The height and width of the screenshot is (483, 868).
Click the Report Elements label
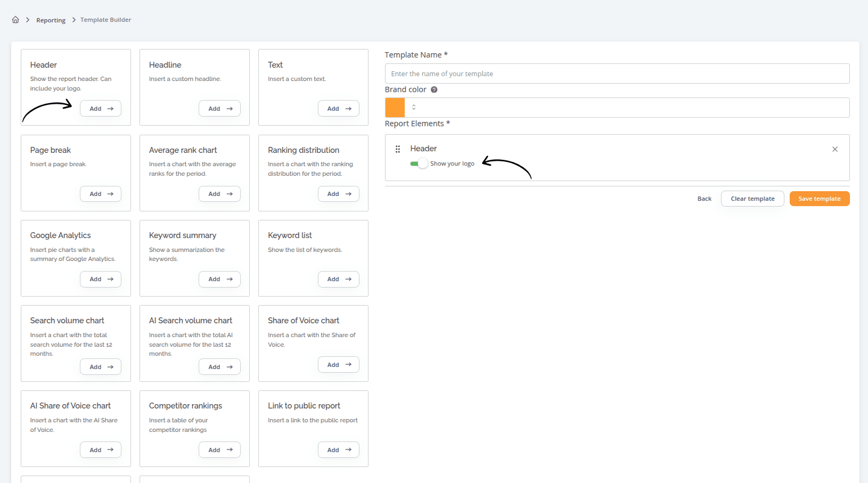(417, 124)
